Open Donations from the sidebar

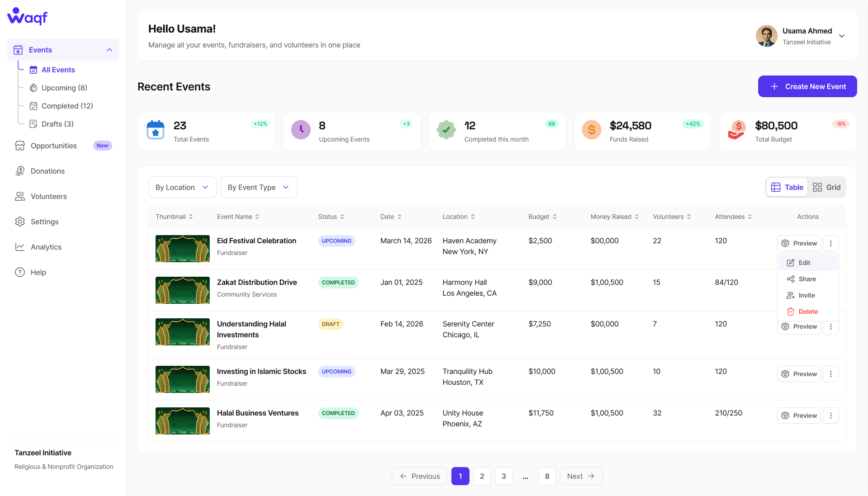click(x=47, y=171)
